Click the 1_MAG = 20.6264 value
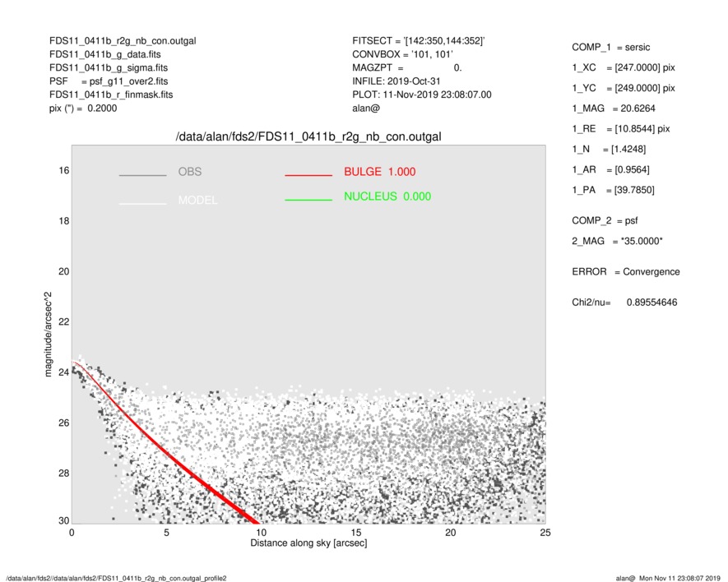728x582 pixels. tap(614, 109)
